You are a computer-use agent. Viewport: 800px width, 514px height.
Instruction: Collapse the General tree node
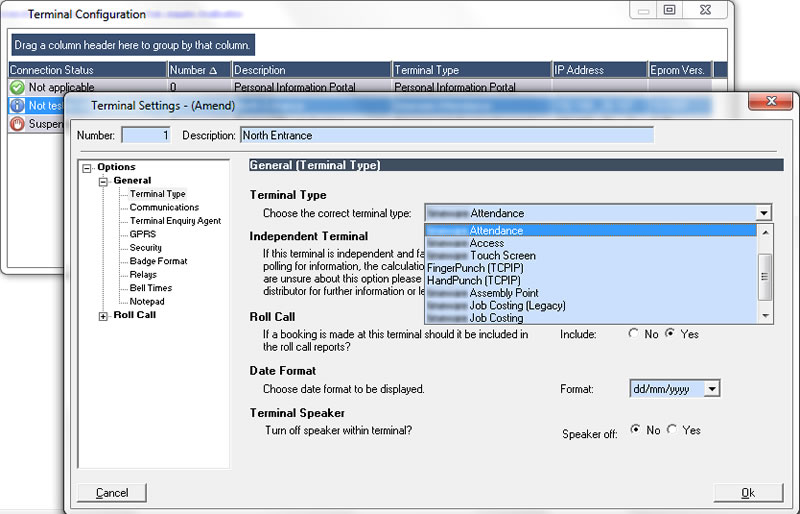pos(103,181)
